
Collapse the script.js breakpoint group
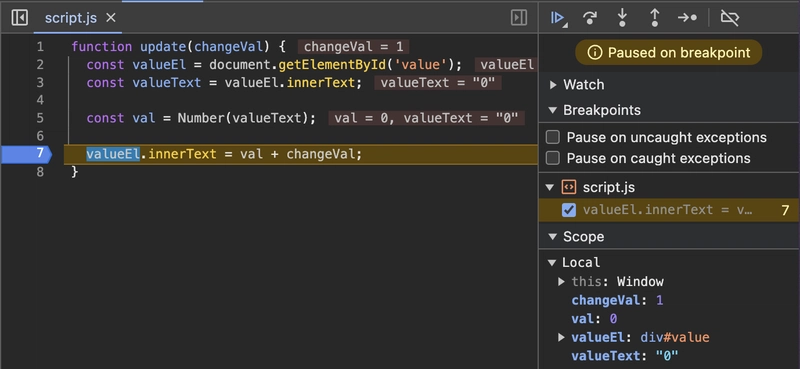point(549,187)
